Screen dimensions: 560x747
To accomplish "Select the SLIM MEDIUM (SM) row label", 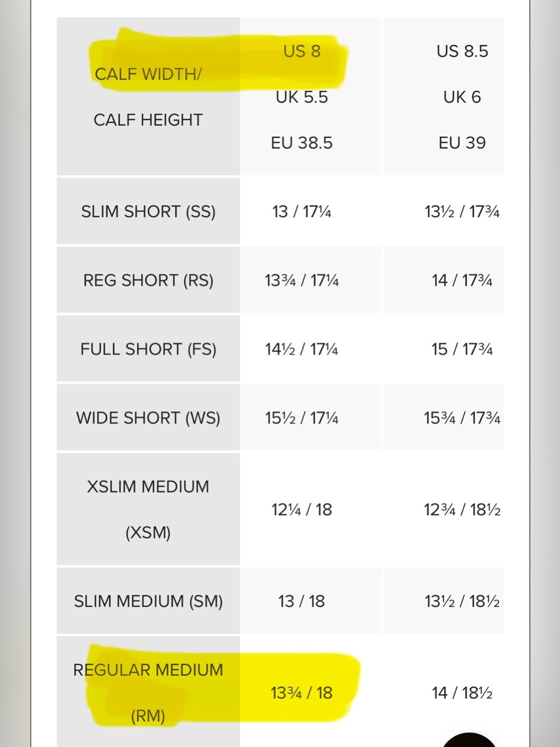I will pyautogui.click(x=148, y=601).
